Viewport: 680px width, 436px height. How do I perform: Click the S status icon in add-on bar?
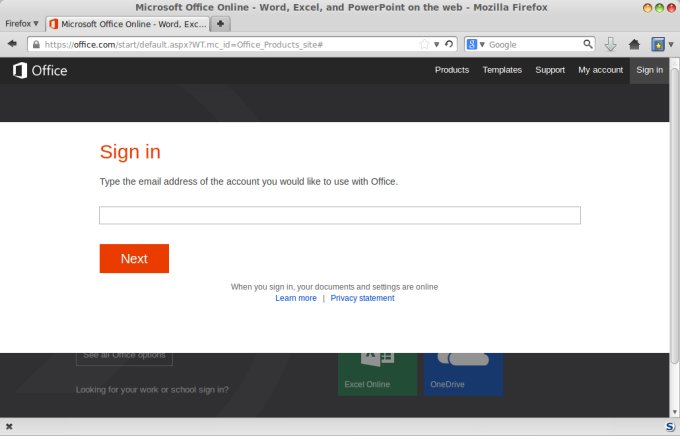tap(670, 427)
